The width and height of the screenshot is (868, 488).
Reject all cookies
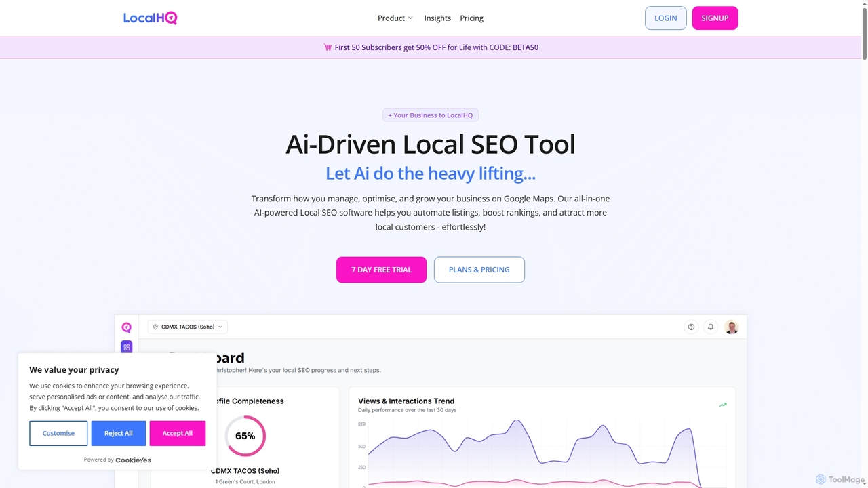tap(119, 433)
